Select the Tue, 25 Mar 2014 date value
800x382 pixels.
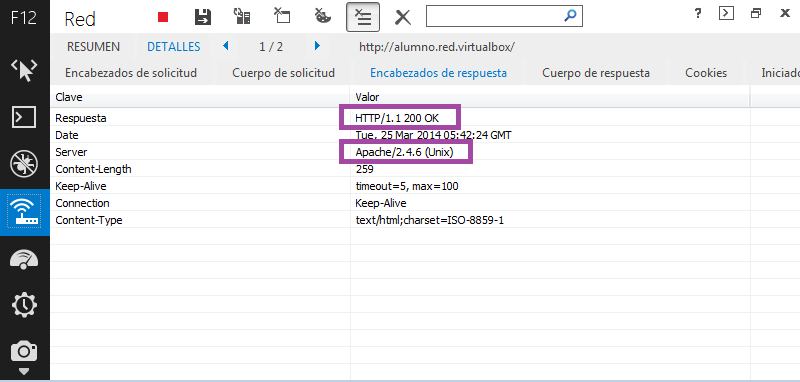(x=433, y=135)
